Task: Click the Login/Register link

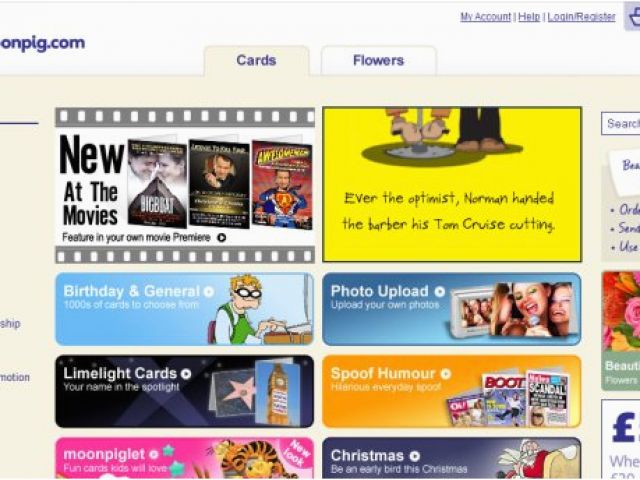Action: pyautogui.click(x=581, y=17)
